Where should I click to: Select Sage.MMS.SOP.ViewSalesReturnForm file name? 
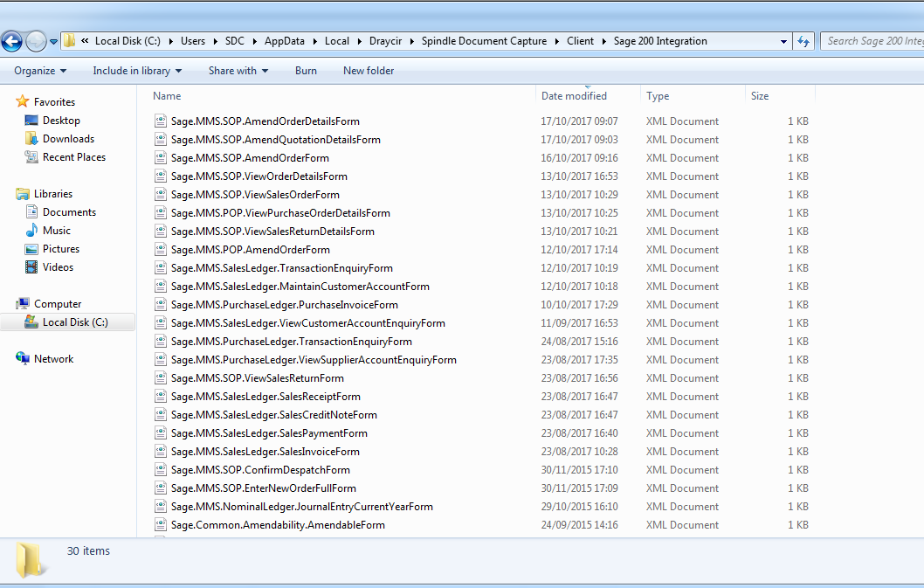pyautogui.click(x=257, y=378)
